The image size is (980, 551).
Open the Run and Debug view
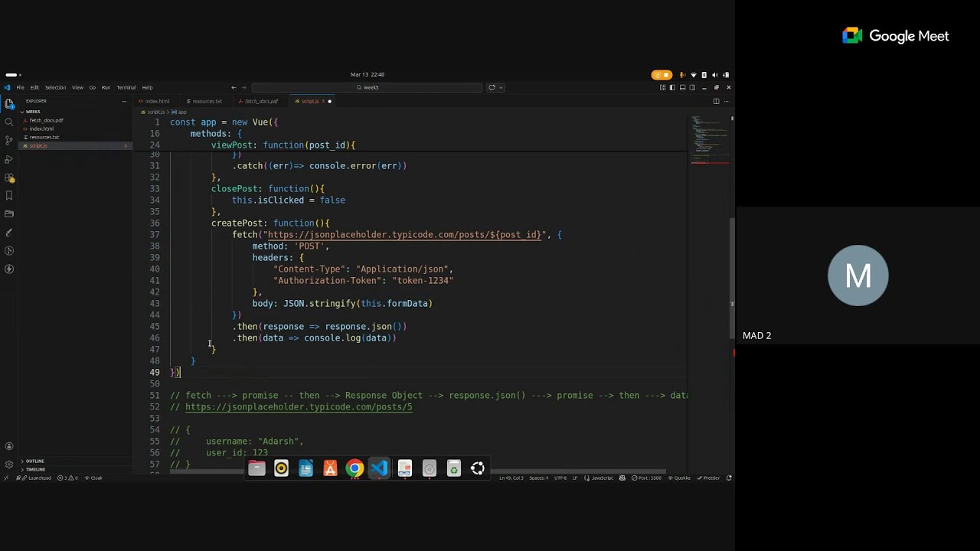pyautogui.click(x=9, y=159)
